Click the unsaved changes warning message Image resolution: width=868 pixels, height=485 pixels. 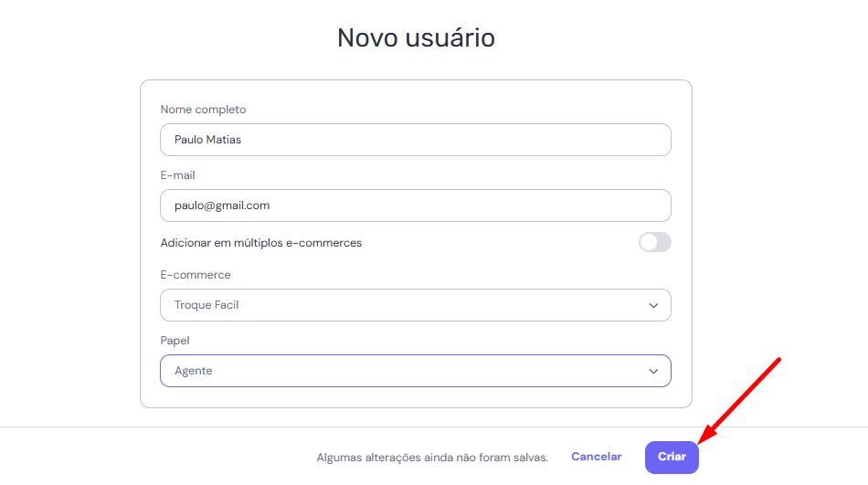click(x=432, y=458)
